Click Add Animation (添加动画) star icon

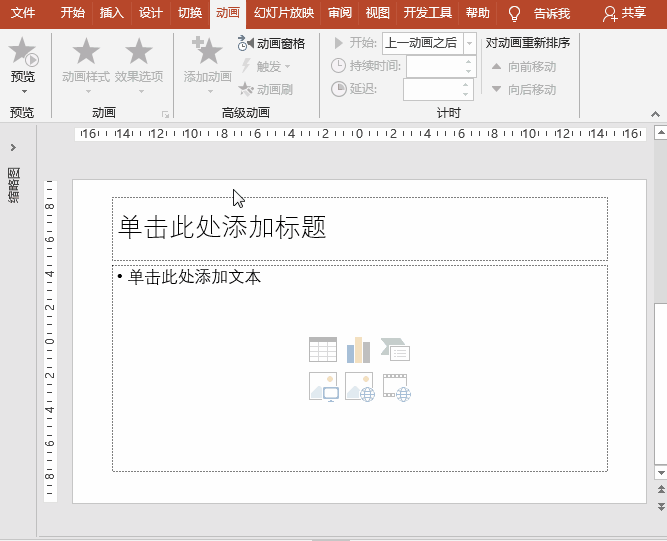(207, 50)
